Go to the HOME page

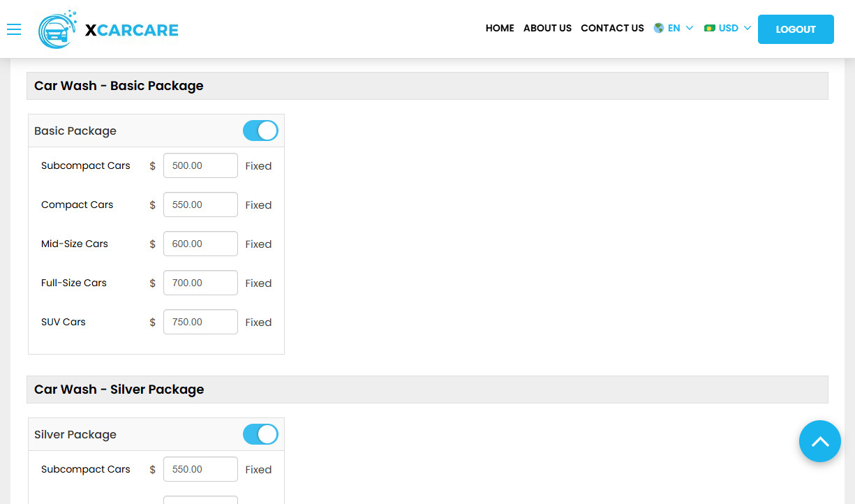(500, 28)
